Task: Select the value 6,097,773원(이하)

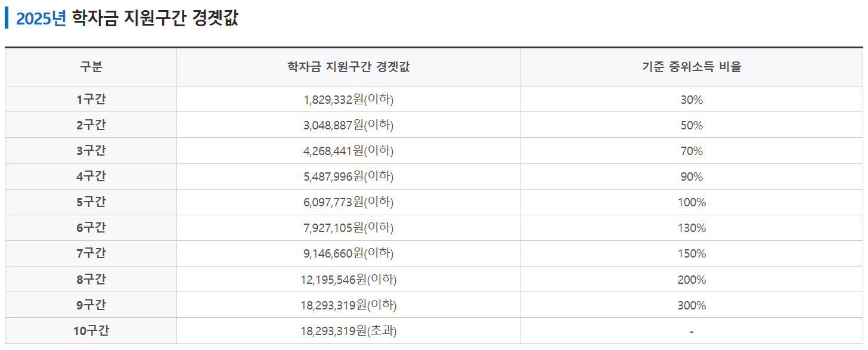Action: tap(348, 202)
